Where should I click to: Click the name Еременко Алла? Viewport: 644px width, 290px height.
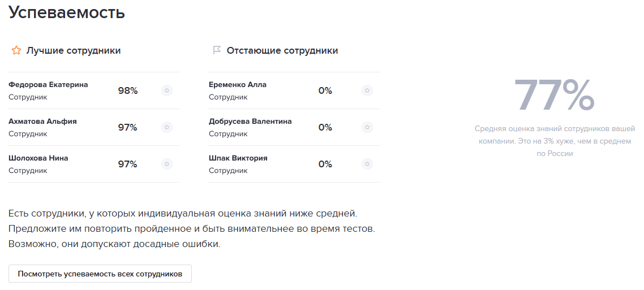(237, 84)
